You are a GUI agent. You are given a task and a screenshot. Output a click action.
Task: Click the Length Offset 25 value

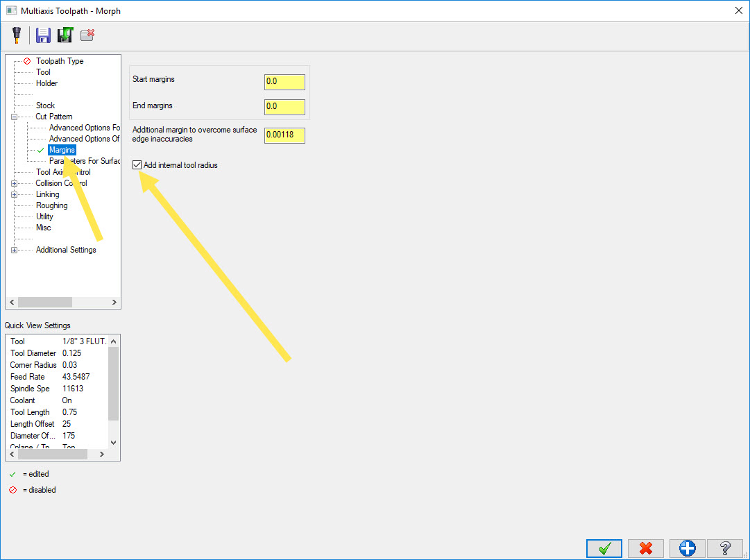coord(67,424)
